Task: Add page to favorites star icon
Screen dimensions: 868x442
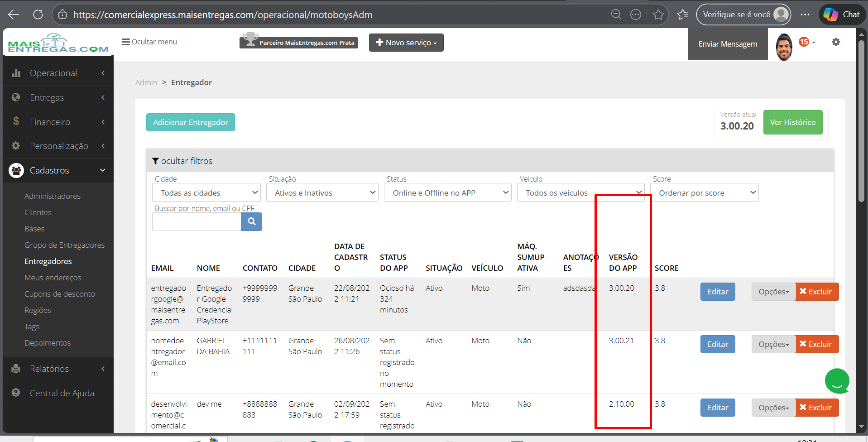Action: click(658, 14)
